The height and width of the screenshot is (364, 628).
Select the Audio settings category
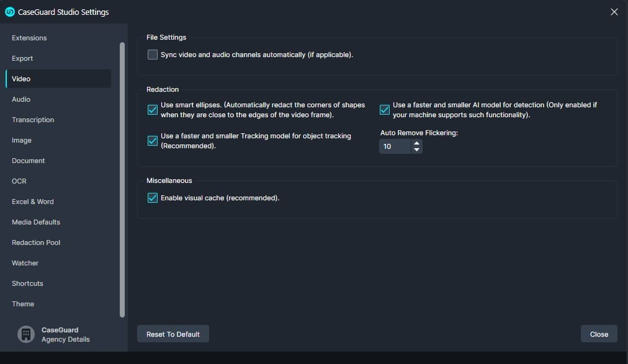[x=21, y=99]
